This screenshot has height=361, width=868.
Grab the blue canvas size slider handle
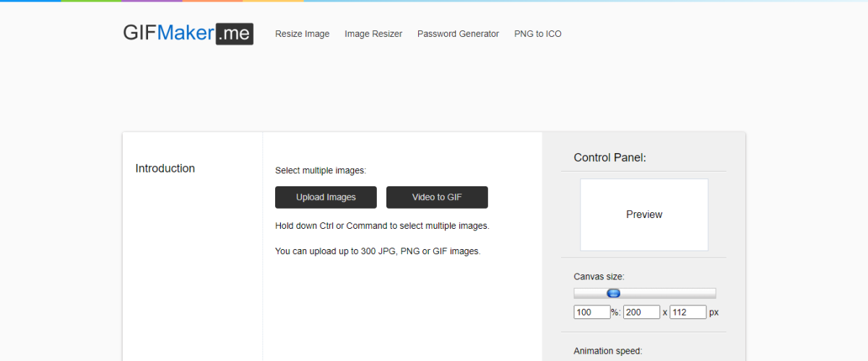click(613, 293)
